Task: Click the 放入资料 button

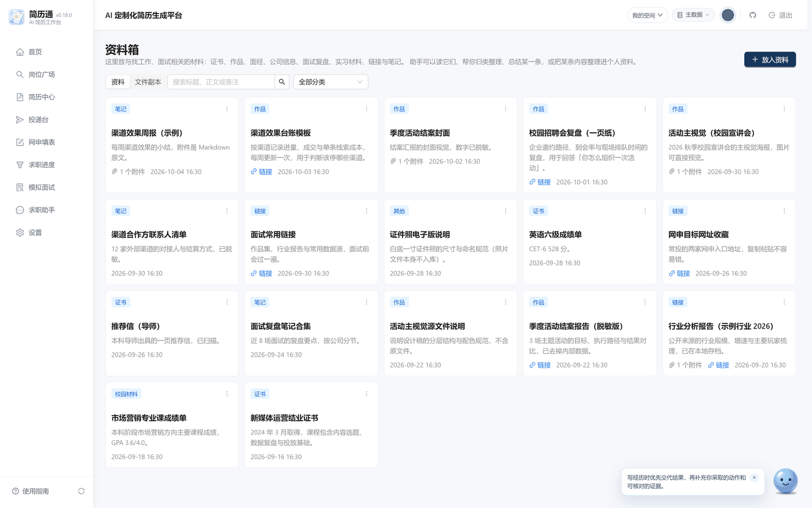Action: tap(770, 59)
